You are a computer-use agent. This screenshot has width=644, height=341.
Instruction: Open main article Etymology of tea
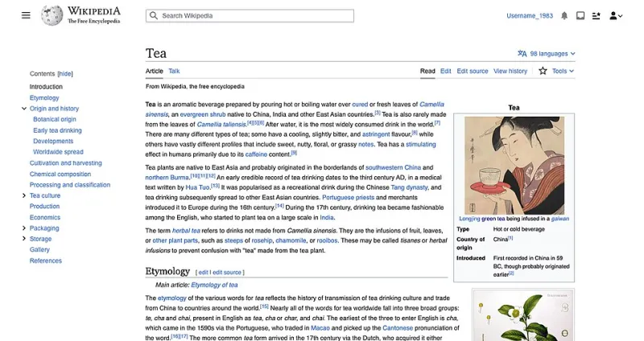click(x=214, y=285)
